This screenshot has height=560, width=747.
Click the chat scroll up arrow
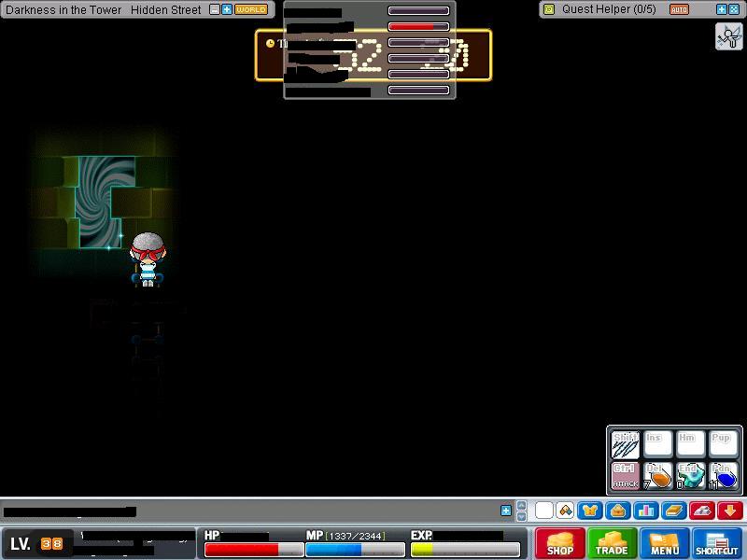click(x=521, y=506)
